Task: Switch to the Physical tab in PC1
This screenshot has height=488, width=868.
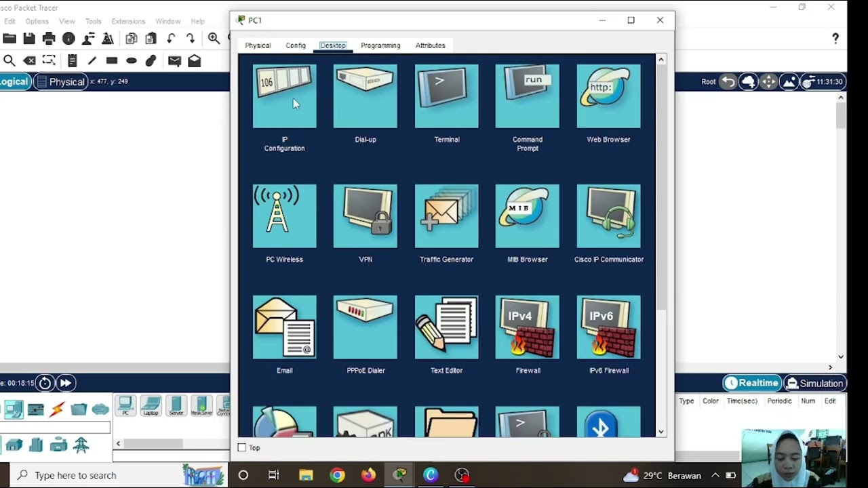Action: tap(258, 45)
